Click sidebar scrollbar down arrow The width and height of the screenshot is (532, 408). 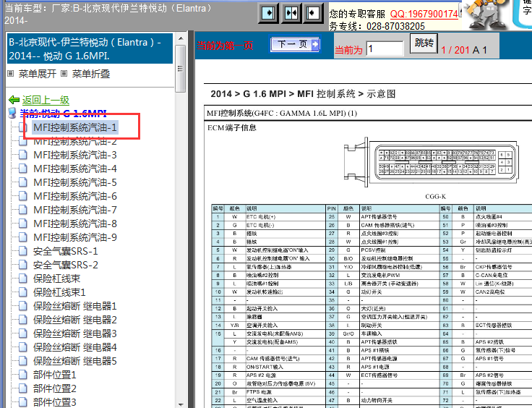coord(181,404)
